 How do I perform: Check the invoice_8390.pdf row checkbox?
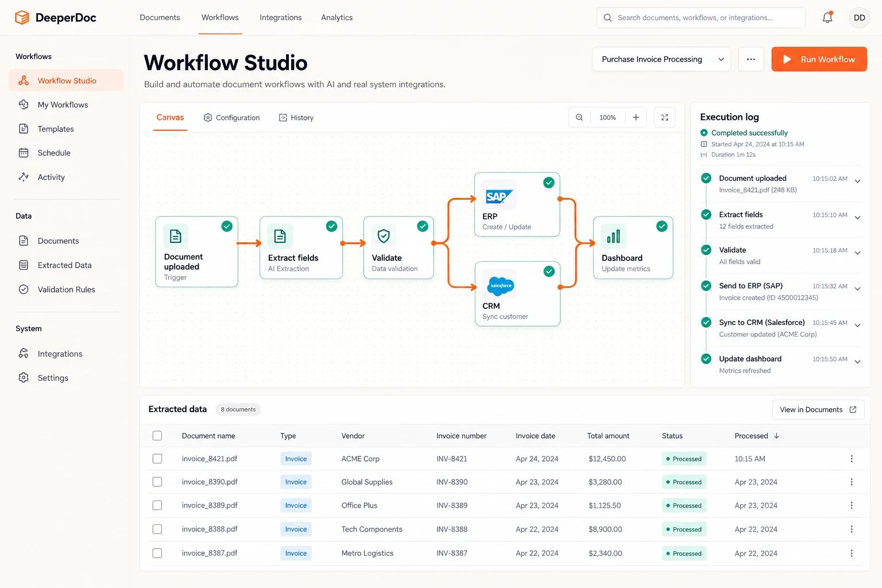pyautogui.click(x=157, y=482)
